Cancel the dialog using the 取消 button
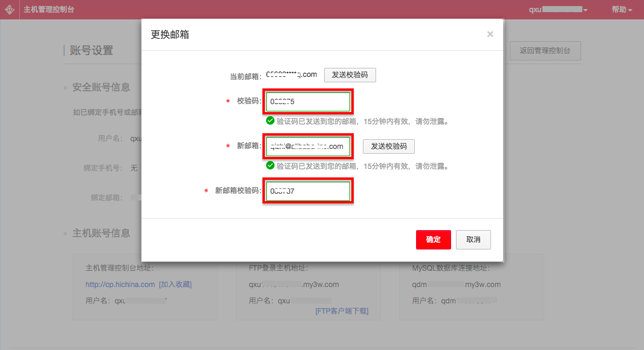Screen dimensions: 644x350 click(473, 240)
